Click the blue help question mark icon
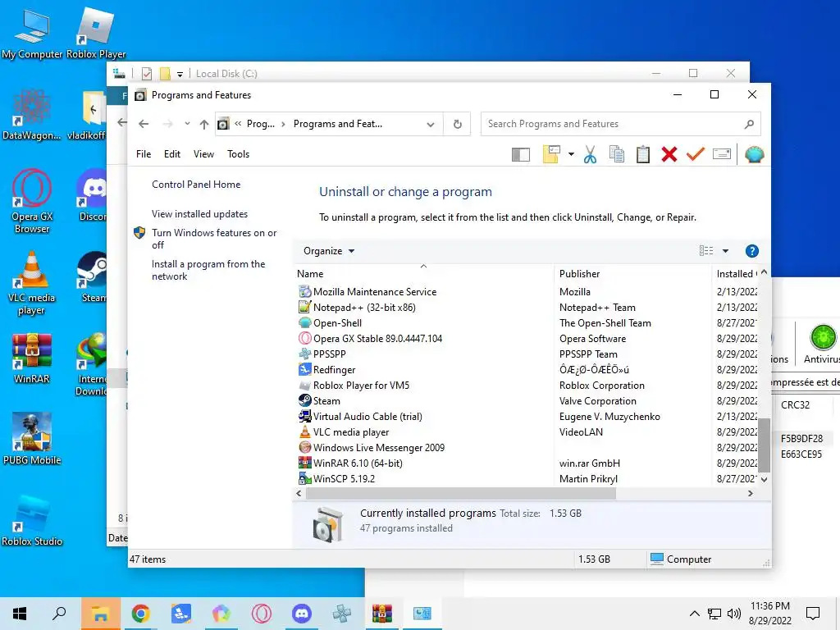The image size is (840, 630). [x=751, y=251]
